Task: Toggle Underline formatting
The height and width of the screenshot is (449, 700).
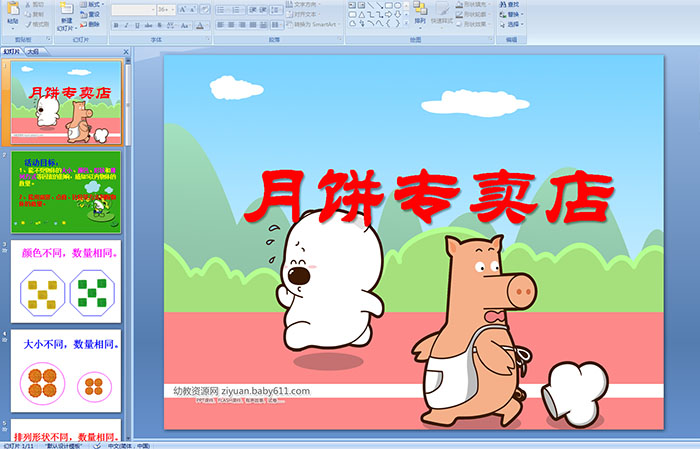Action: (x=137, y=25)
